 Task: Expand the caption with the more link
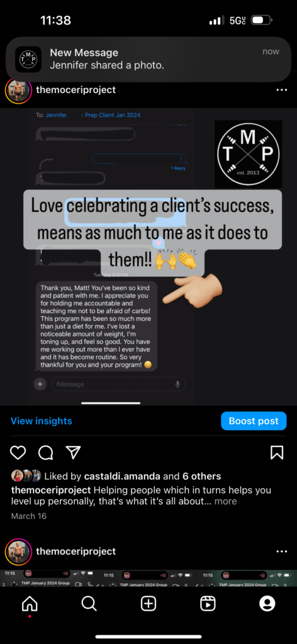tap(225, 501)
